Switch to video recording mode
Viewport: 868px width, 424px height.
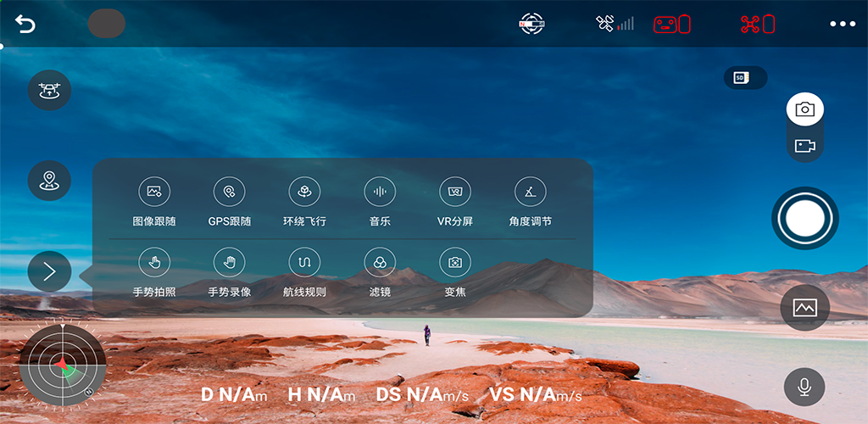pyautogui.click(x=805, y=146)
